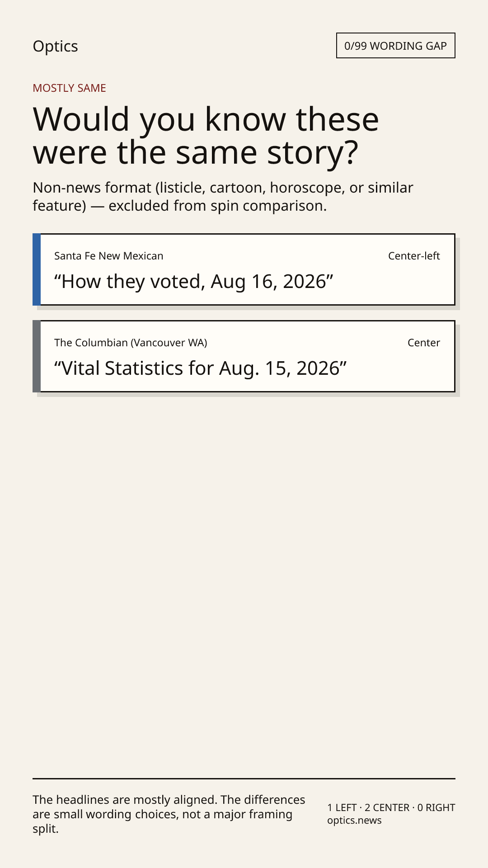
Task: Open the "Vital Statistics" headline
Action: pyautogui.click(x=200, y=368)
